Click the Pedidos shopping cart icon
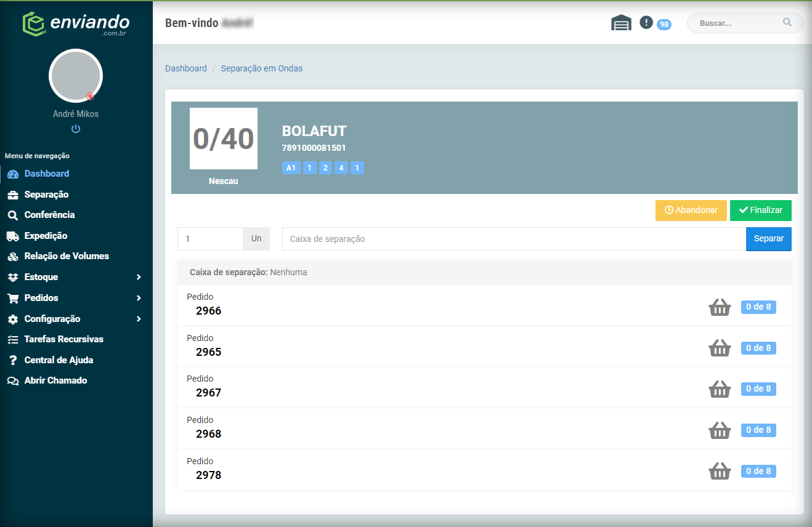 point(13,298)
